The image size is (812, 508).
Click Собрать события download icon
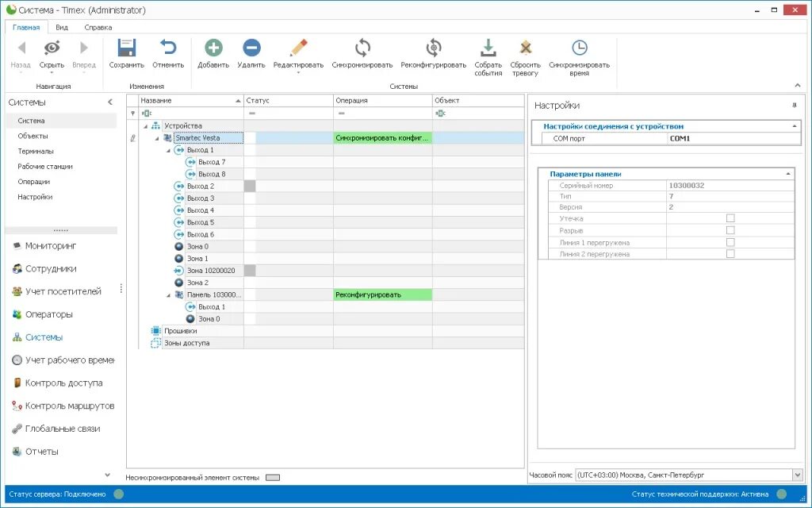pyautogui.click(x=488, y=48)
